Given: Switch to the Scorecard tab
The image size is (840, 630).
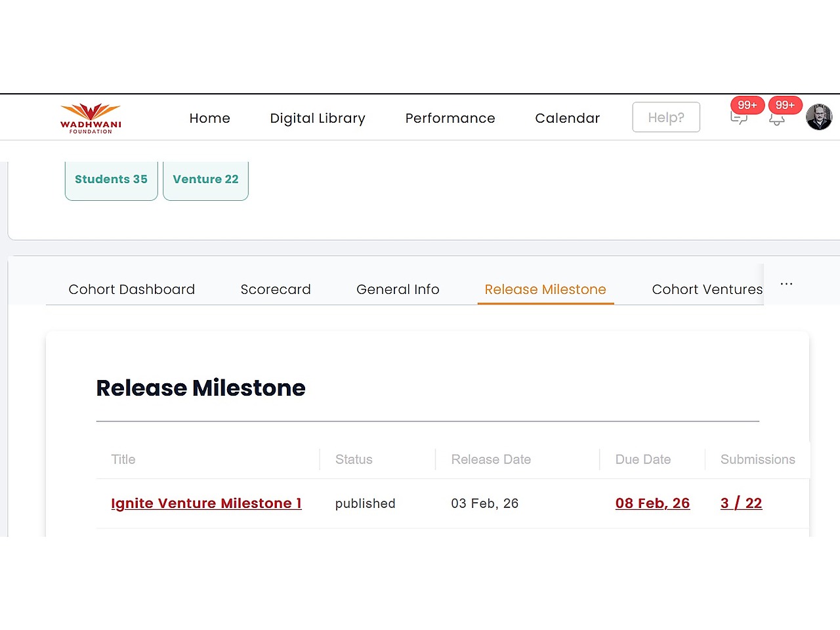Looking at the screenshot, I should tap(276, 289).
